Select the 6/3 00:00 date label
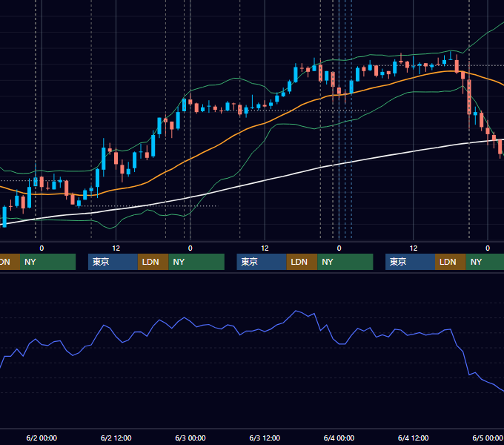Screen dimensions: 504x445 [x=190, y=438]
